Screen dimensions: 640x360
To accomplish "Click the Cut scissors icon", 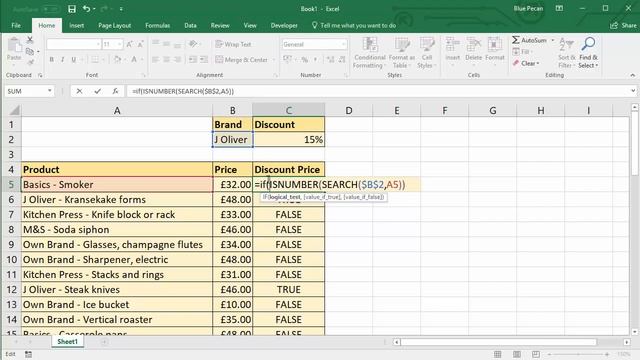I will (30, 40).
